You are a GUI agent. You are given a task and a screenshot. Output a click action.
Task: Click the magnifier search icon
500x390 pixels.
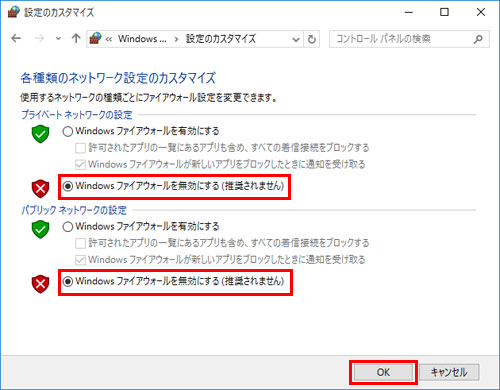478,39
